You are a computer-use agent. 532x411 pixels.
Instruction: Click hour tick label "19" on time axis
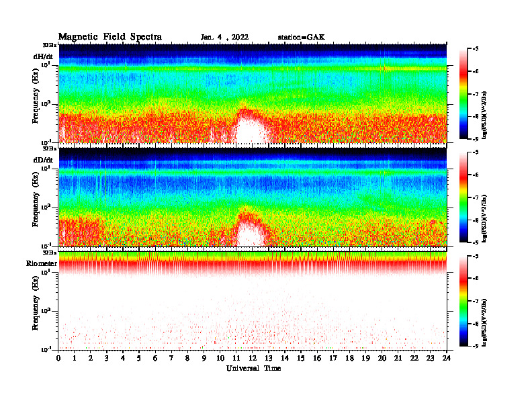pyautogui.click(x=365, y=359)
